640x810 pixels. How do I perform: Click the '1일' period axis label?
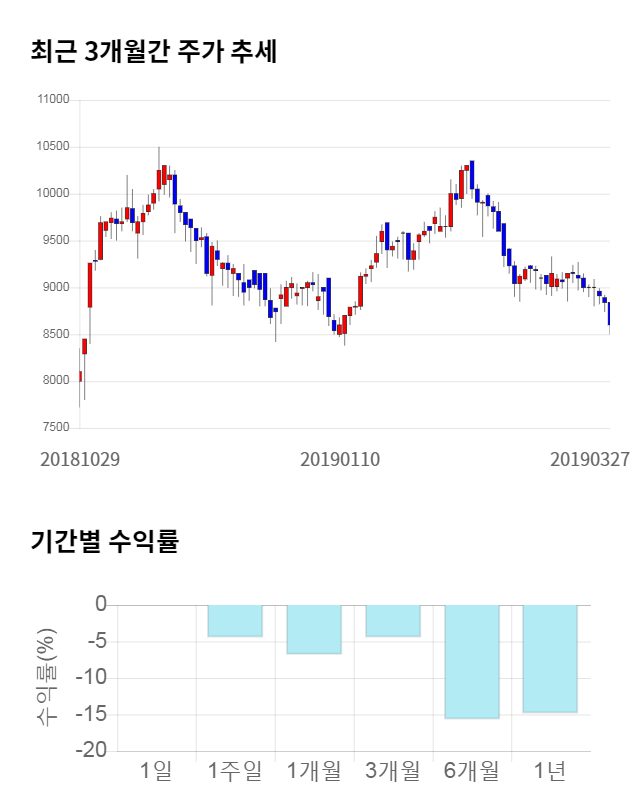[156, 771]
